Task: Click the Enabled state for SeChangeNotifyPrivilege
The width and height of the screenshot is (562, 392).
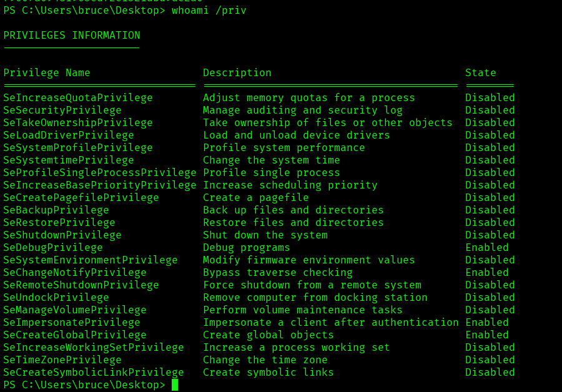Action: tap(487, 273)
